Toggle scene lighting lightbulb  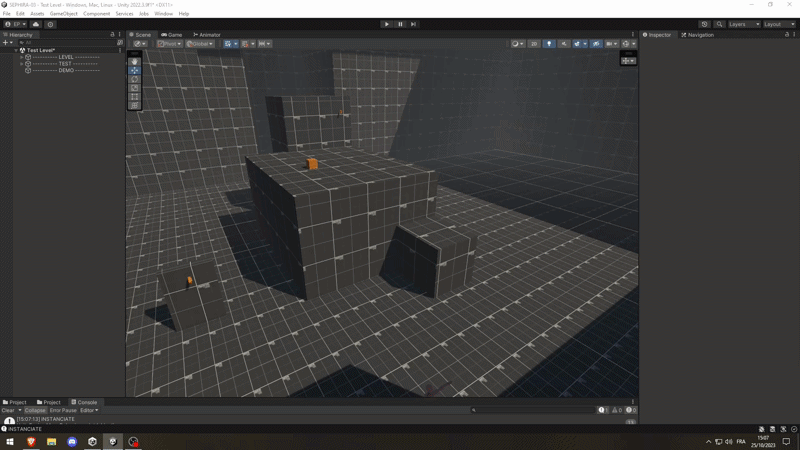click(549, 44)
